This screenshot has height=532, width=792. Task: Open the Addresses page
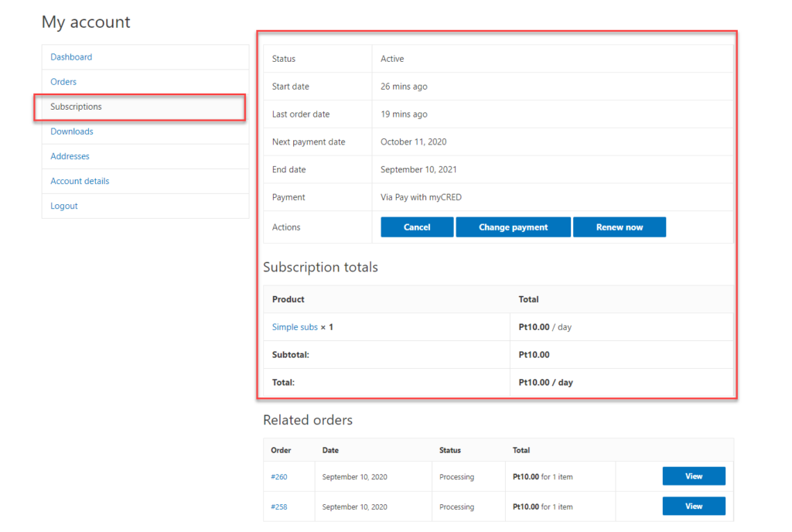[x=70, y=156]
